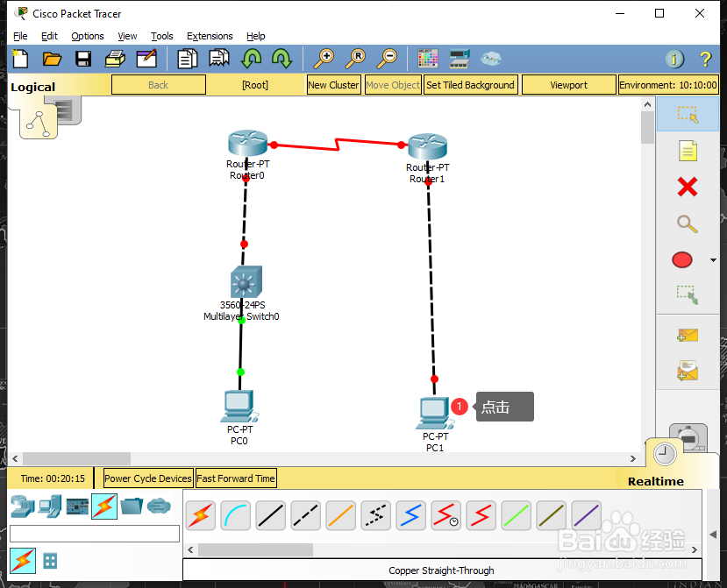Pick the Phone dotted cable
Screen dimensions: 727x588
(x=375, y=515)
